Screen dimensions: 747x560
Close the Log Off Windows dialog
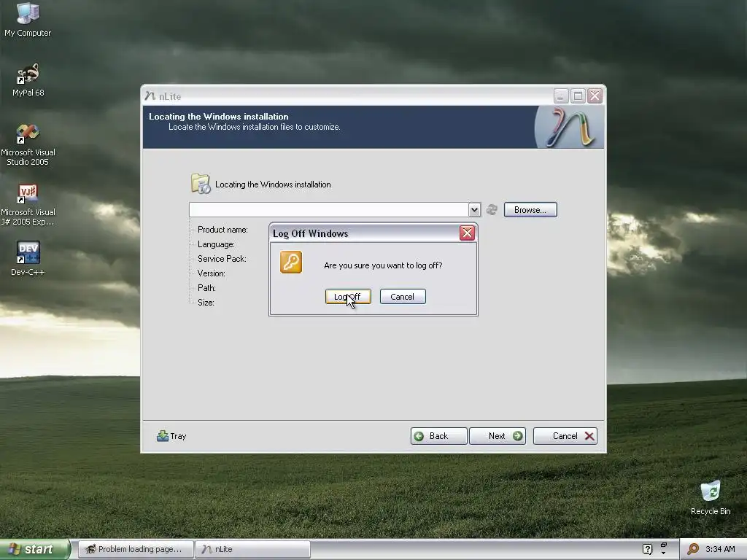pyautogui.click(x=467, y=233)
